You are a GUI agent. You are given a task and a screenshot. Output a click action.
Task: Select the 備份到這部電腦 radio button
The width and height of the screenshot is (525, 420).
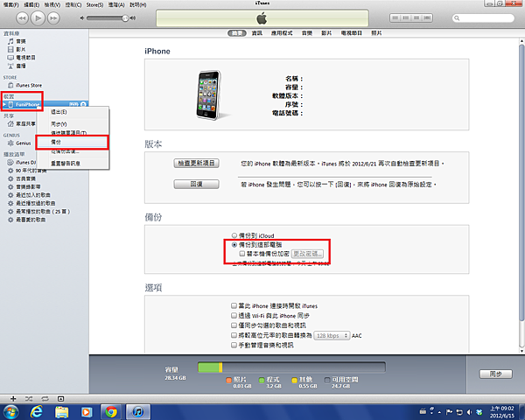234,245
